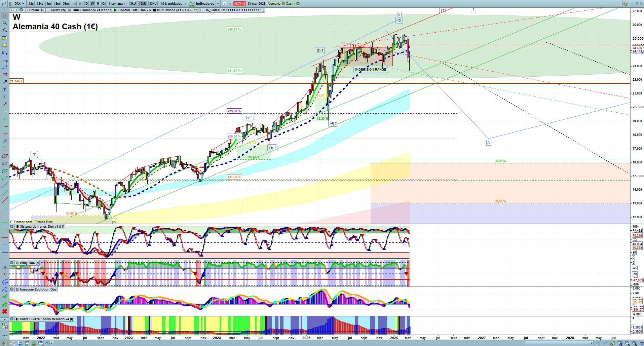Select the black vertical line tool
This screenshot has height=346, width=644.
pos(5,259)
